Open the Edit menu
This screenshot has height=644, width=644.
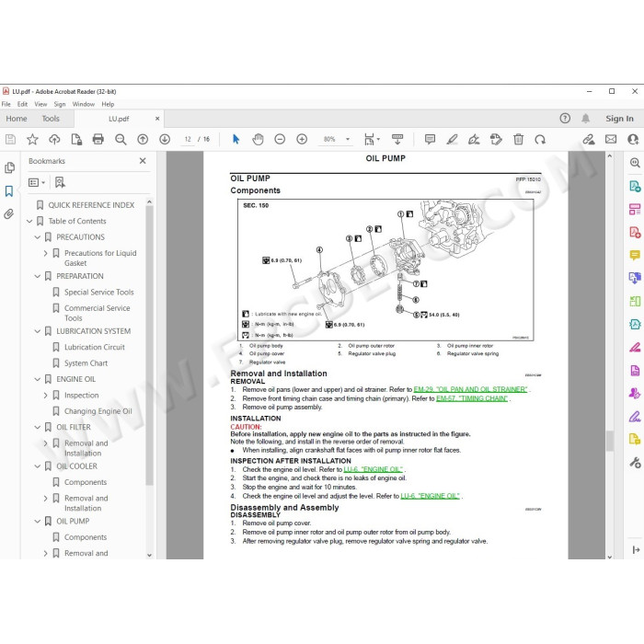click(x=23, y=104)
